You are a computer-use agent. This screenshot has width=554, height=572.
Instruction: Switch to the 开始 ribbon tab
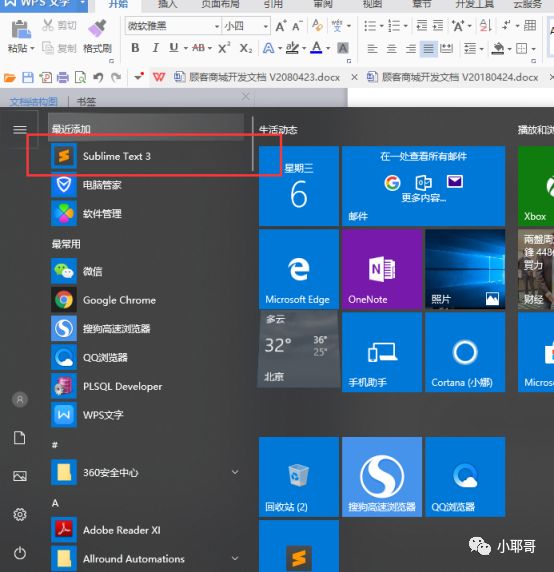click(118, 4)
